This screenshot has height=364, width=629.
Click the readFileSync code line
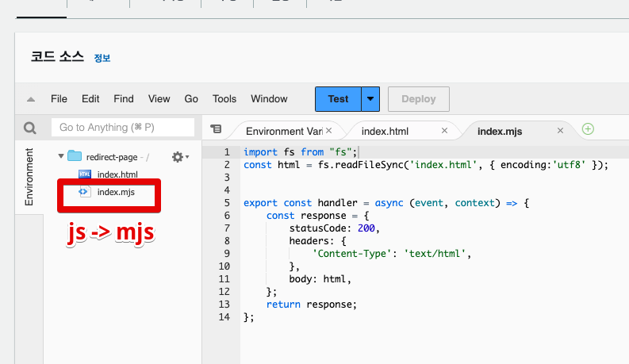(x=426, y=165)
